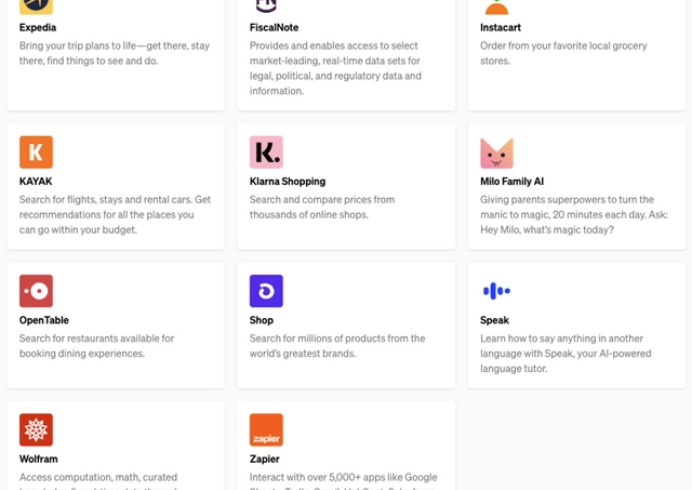The width and height of the screenshot is (692, 490).
Task: Select the orange Zapier icon
Action: click(x=266, y=430)
